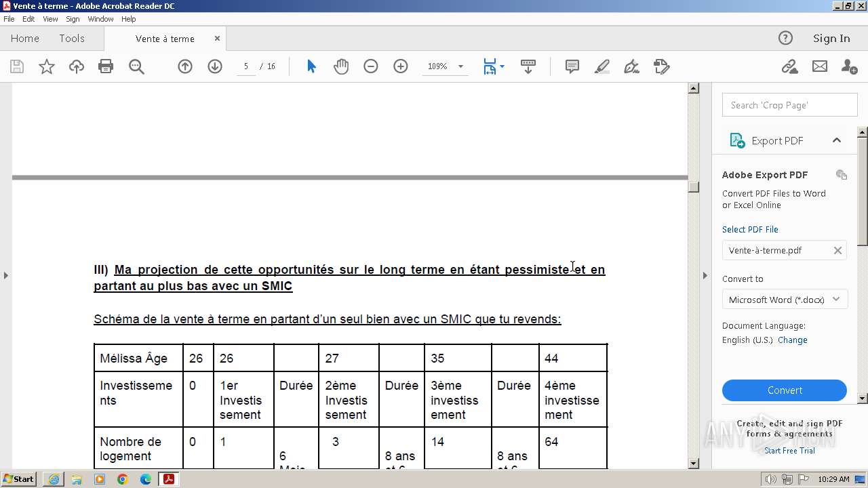Open the find text magnifier
This screenshot has width=868, height=488.
(x=136, y=66)
